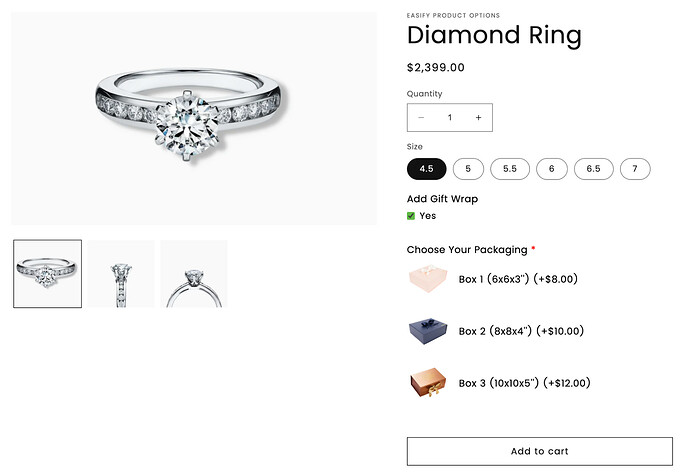This screenshot has width=690, height=475.
Task: View the top-down ring thumbnail
Action: pos(121,274)
